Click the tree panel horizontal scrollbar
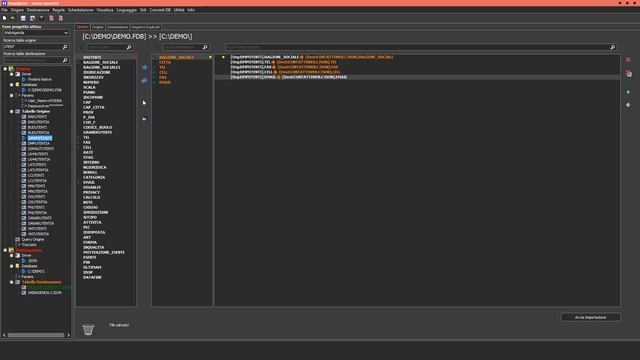 [x=36, y=335]
